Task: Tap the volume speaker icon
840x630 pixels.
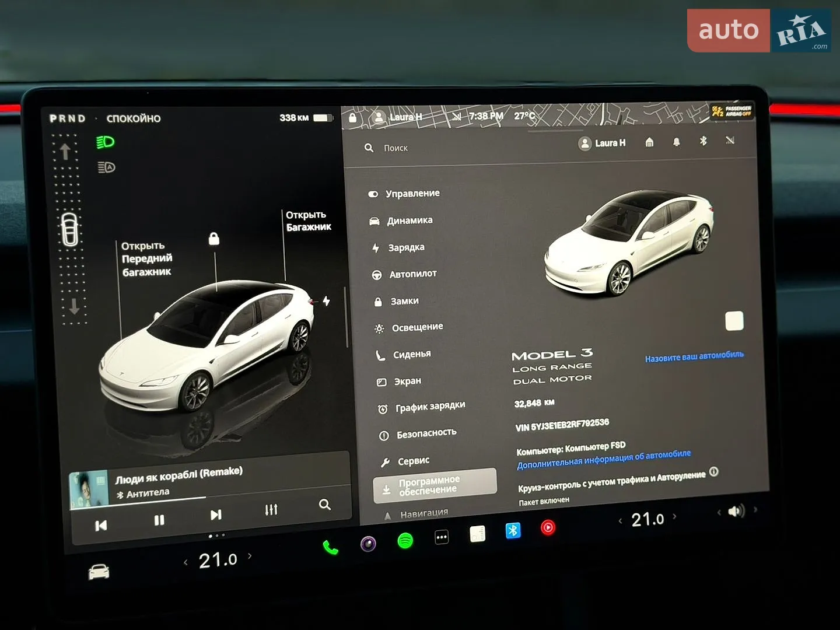Action: [737, 511]
